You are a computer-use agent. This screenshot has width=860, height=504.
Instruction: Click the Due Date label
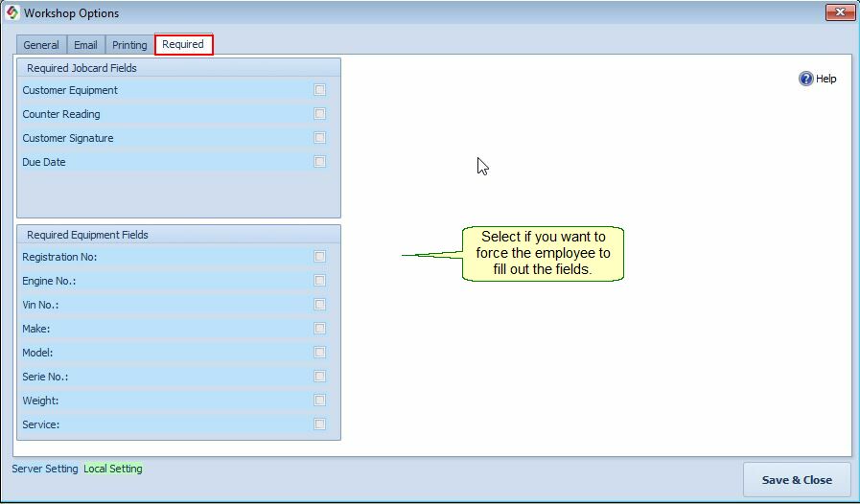(x=44, y=162)
